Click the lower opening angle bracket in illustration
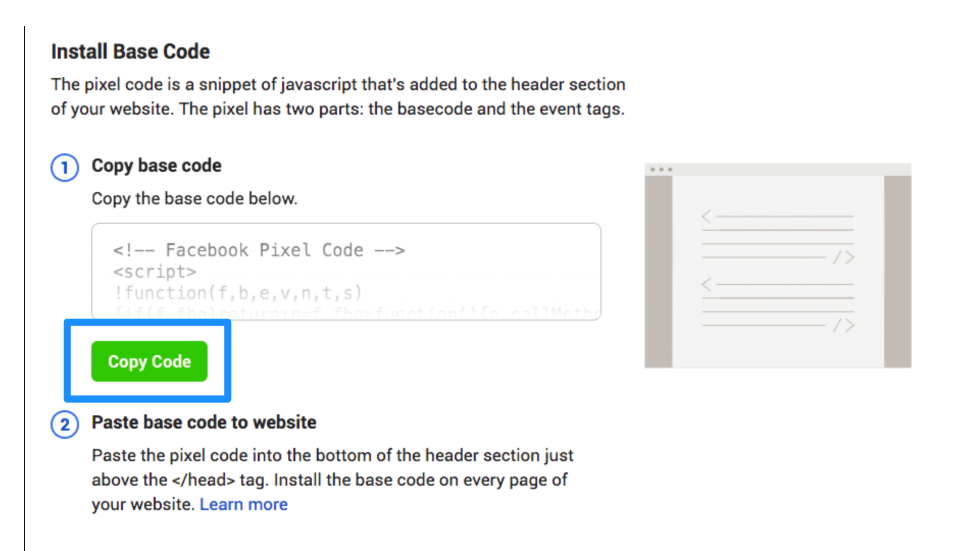 click(707, 284)
